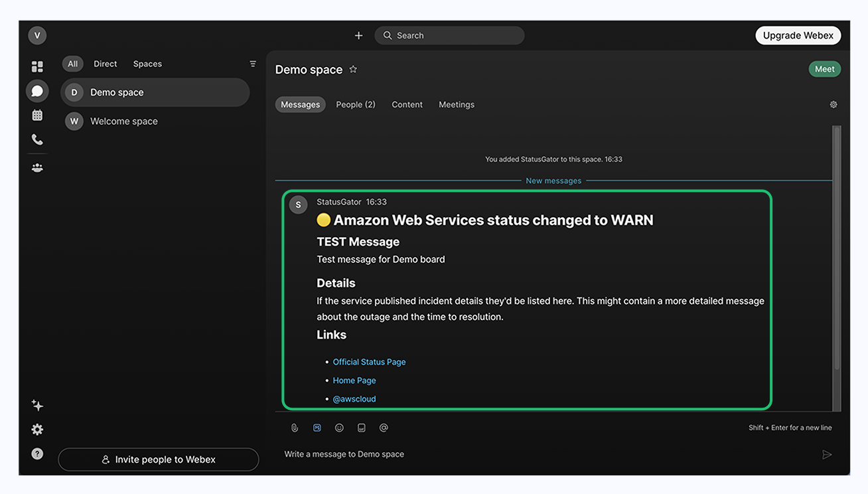Select the All filter pill
The width and height of the screenshot is (868, 494).
(72, 64)
